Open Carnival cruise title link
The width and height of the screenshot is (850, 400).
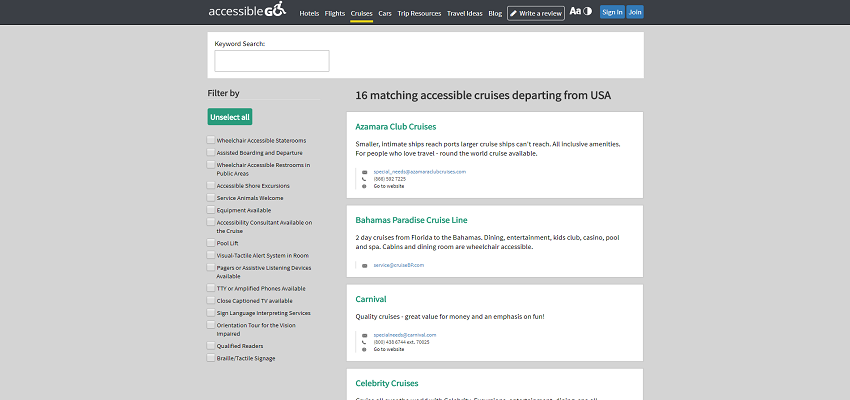(371, 299)
